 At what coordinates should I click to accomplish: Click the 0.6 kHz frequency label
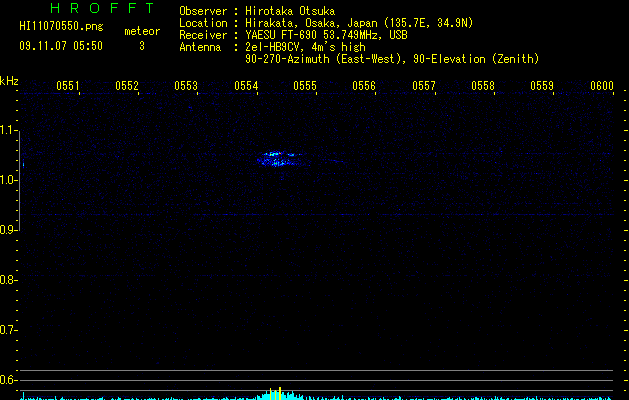pos(8,380)
